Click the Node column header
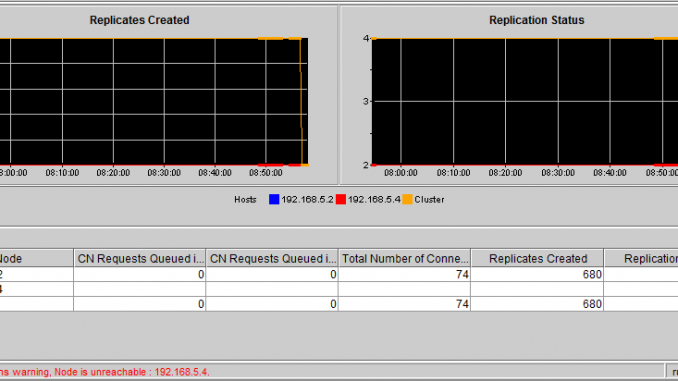 [x=36, y=259]
